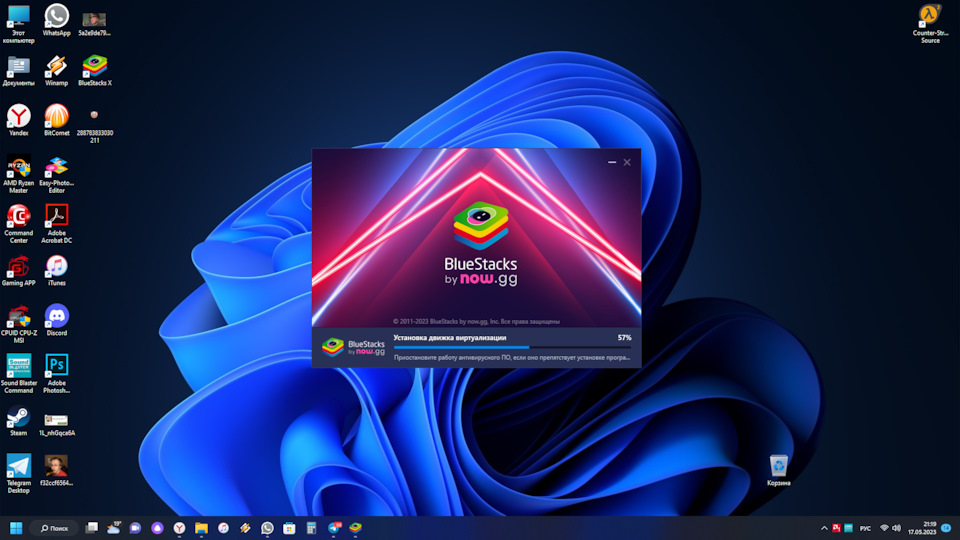Select the BlueStacks X desktop shortcut

(x=95, y=70)
